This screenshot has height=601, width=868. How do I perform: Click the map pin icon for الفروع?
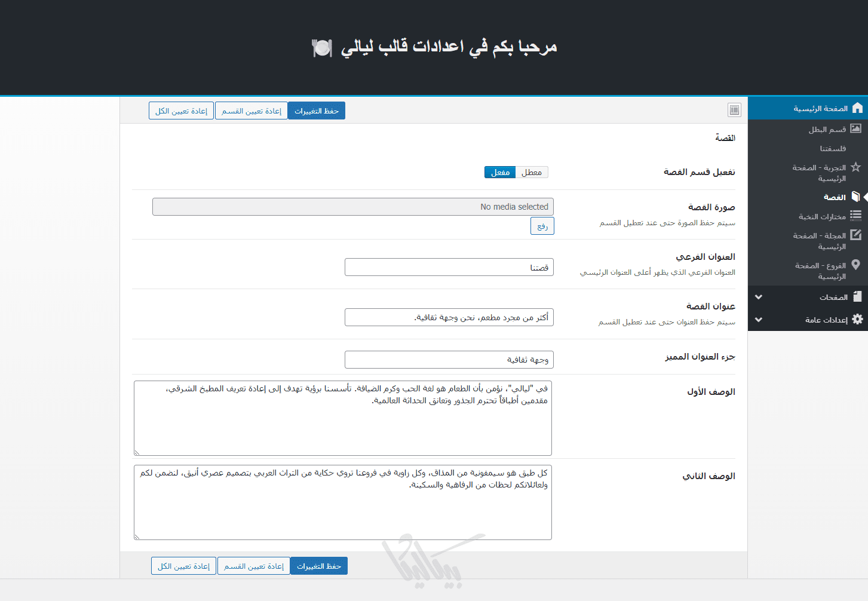855,265
